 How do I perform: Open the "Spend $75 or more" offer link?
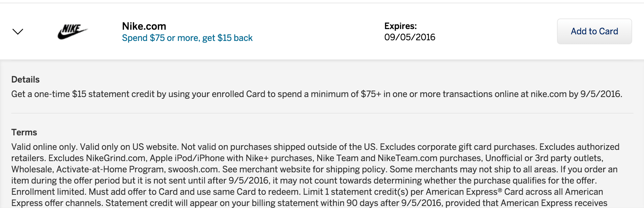[187, 38]
